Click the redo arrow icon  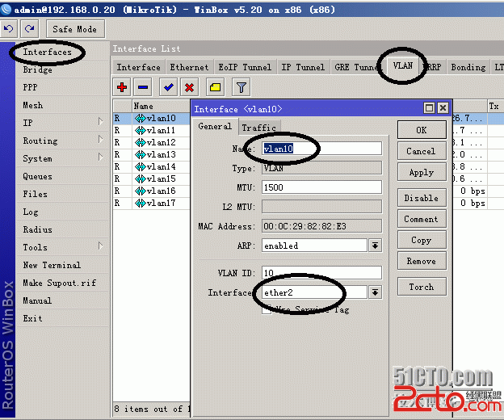click(x=30, y=29)
